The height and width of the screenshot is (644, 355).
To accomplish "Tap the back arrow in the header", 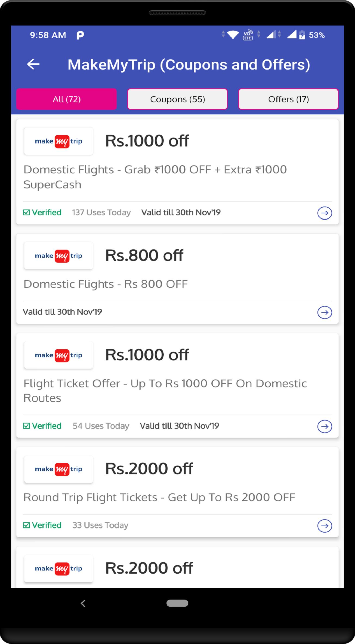I will [33, 64].
